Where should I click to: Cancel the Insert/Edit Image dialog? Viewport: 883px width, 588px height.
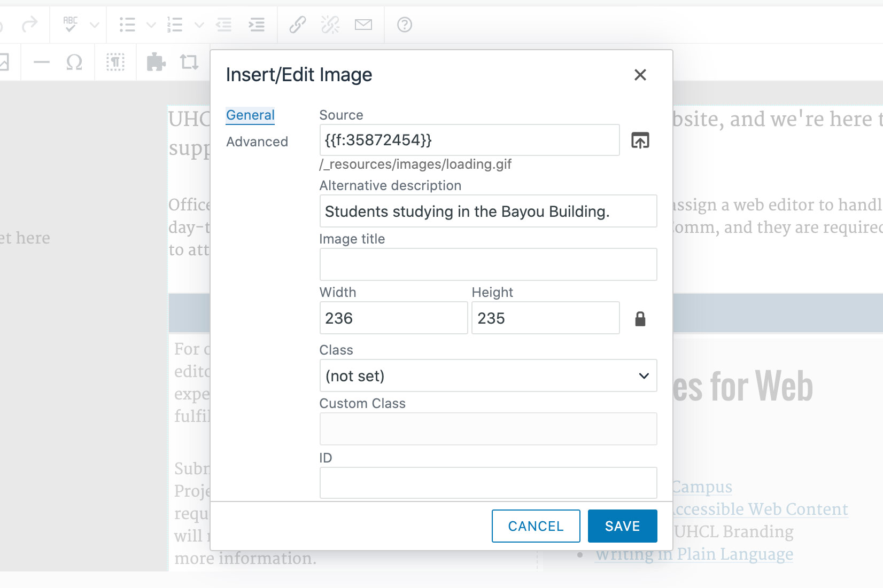coord(536,526)
